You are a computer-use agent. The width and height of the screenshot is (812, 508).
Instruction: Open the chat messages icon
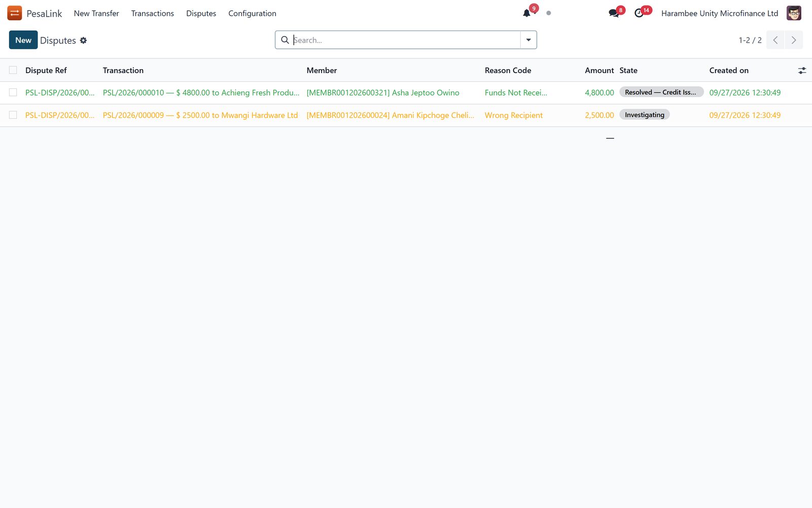pyautogui.click(x=614, y=13)
